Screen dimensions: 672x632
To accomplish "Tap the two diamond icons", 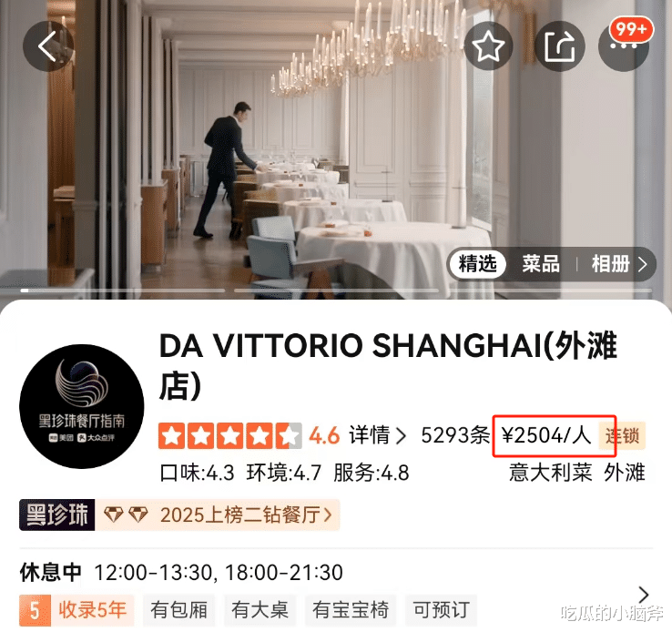I will pyautogui.click(x=126, y=515).
